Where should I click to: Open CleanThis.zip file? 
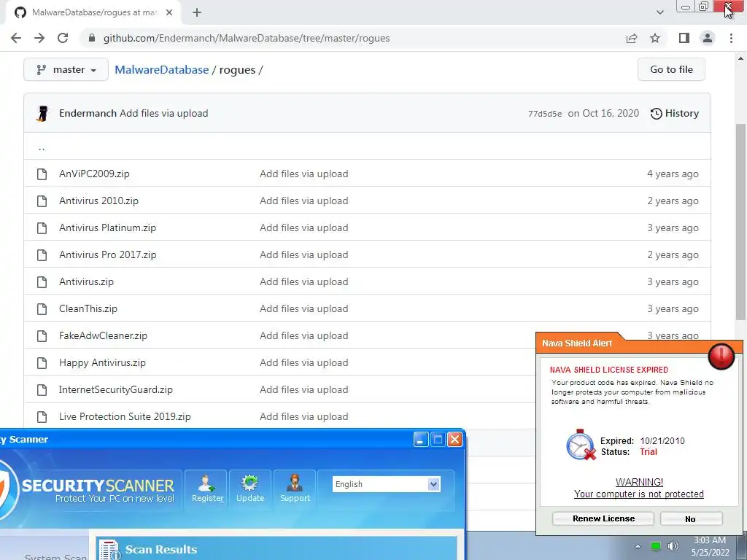(x=88, y=308)
